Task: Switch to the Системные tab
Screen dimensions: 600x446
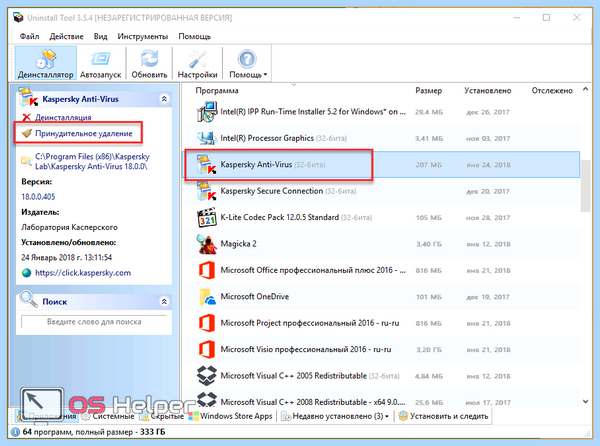Action: (108, 416)
